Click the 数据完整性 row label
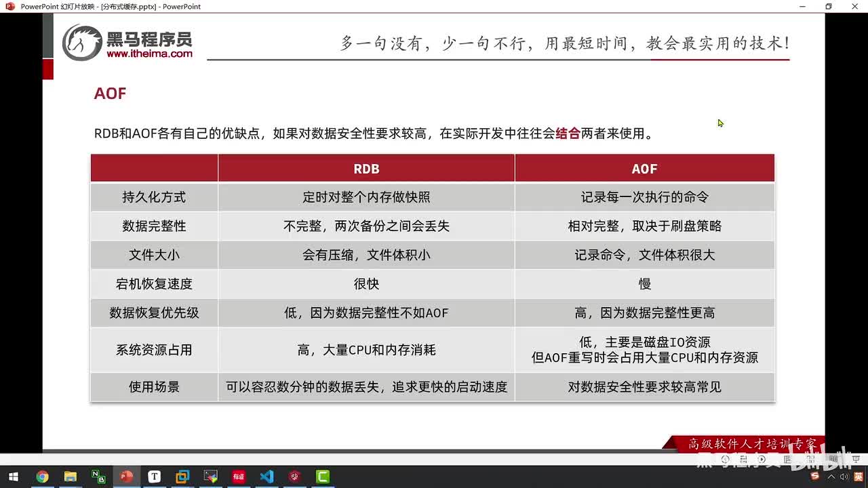The height and width of the screenshot is (488, 868). click(154, 226)
